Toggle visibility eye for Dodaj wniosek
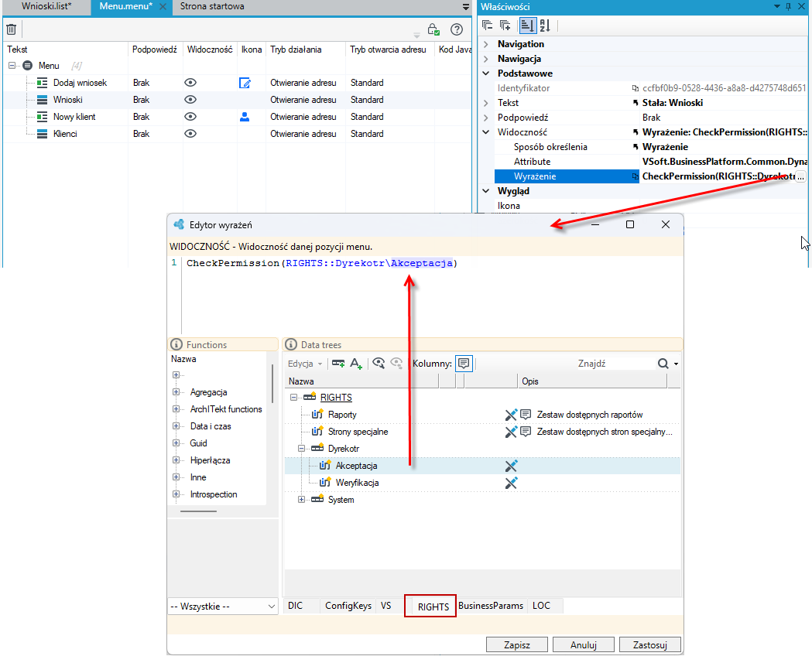 tap(190, 83)
